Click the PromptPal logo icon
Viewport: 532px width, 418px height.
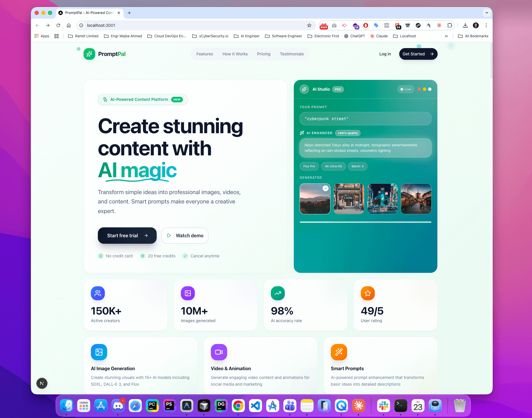point(89,54)
